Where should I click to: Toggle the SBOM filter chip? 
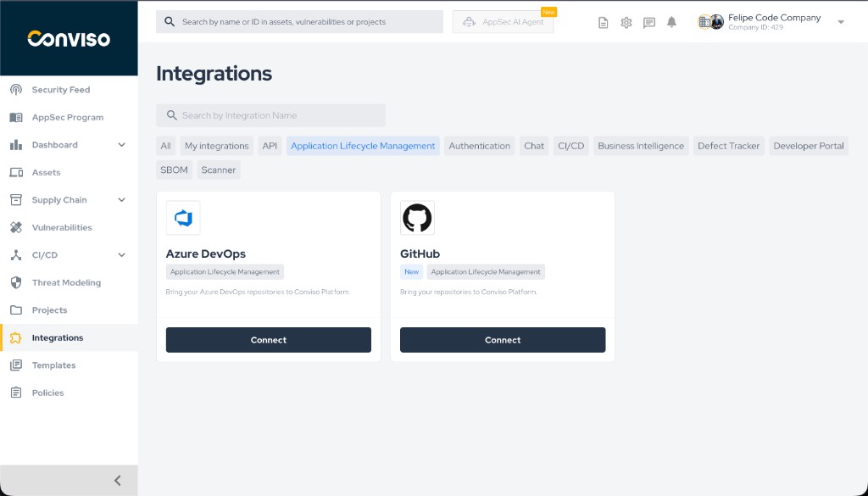(174, 170)
